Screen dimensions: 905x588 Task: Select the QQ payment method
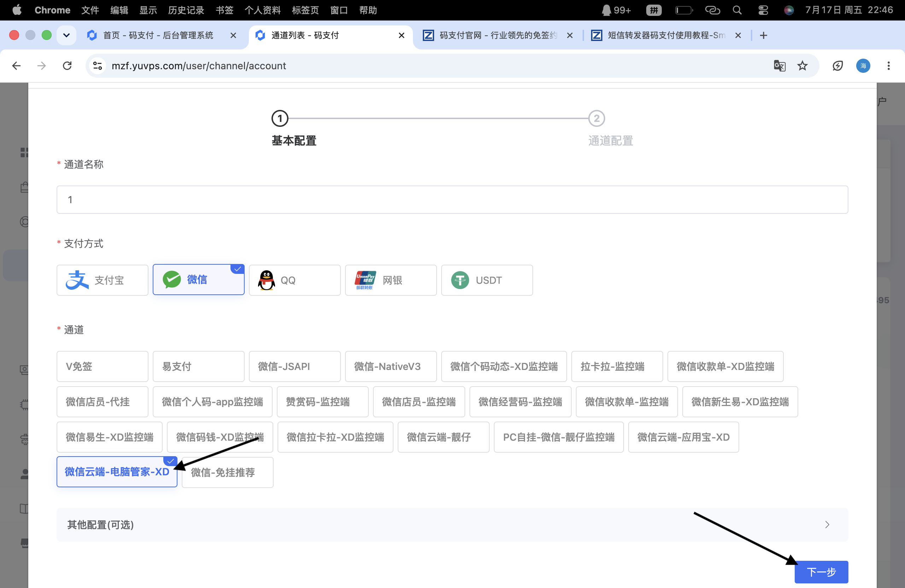click(295, 280)
